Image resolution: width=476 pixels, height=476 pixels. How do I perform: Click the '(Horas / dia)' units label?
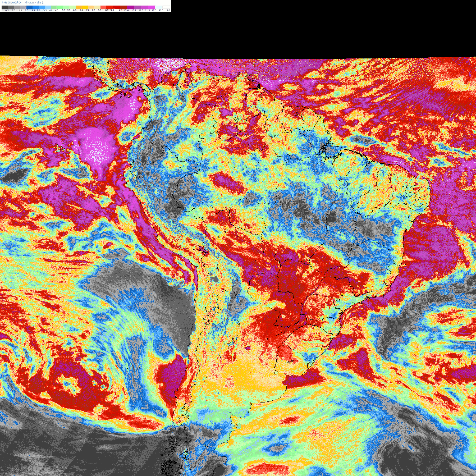coord(34,2)
